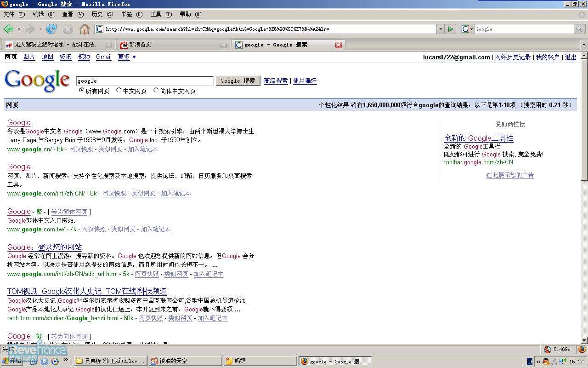Go back with the green Back arrow

coord(8,29)
